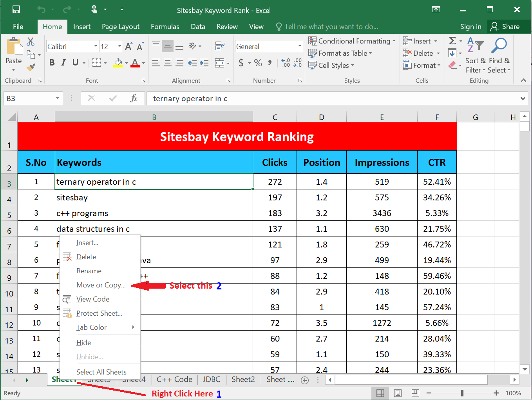
Task: Click the Orientation text angle icon
Action: [192, 46]
